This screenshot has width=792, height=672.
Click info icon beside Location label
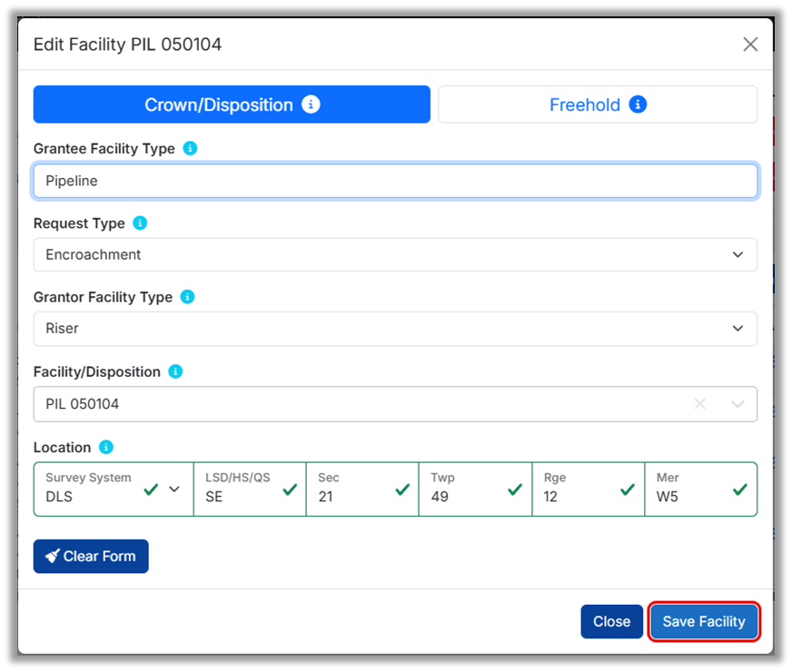point(106,447)
